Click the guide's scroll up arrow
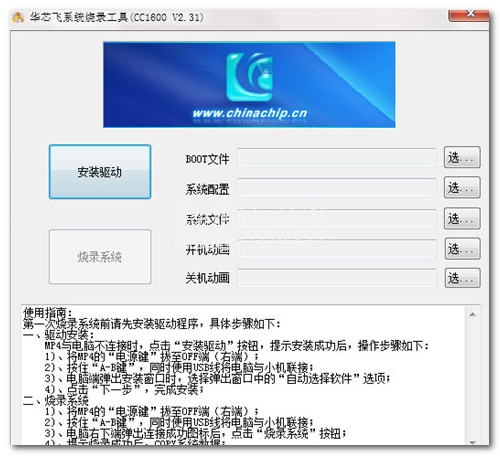This screenshot has width=500, height=456. pos(472,314)
